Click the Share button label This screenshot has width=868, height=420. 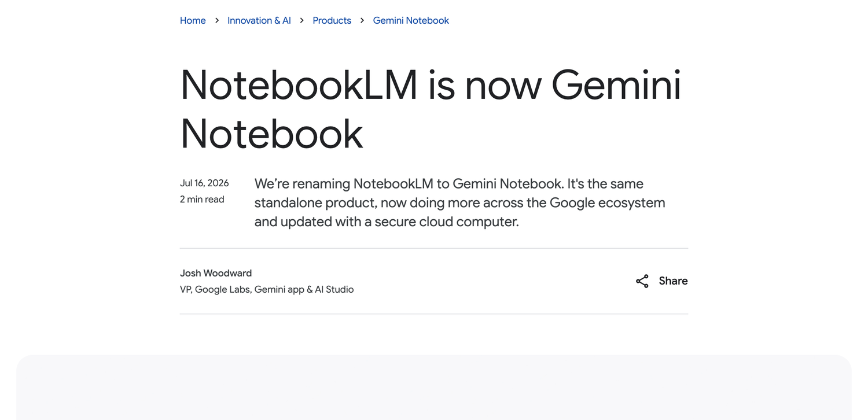point(673,281)
